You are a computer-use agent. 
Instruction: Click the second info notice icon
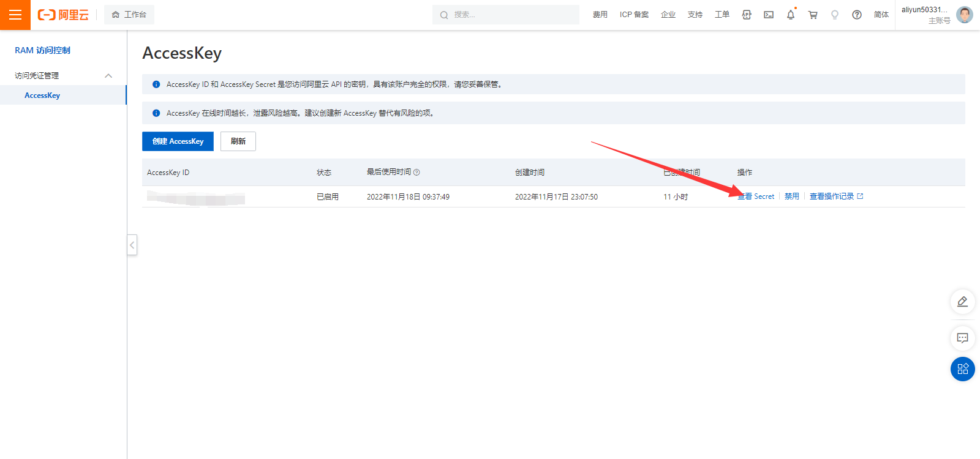click(x=156, y=113)
